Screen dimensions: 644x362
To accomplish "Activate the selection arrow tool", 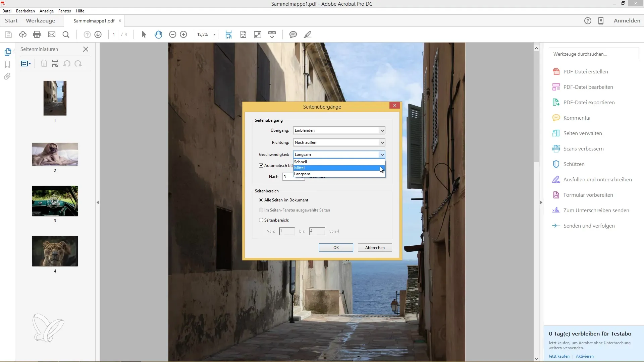I will pyautogui.click(x=144, y=35).
